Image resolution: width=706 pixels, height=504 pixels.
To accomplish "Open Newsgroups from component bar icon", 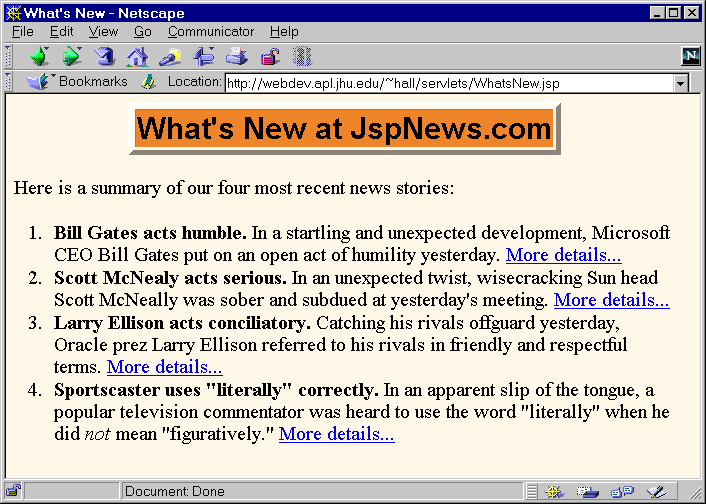I will 622,491.
